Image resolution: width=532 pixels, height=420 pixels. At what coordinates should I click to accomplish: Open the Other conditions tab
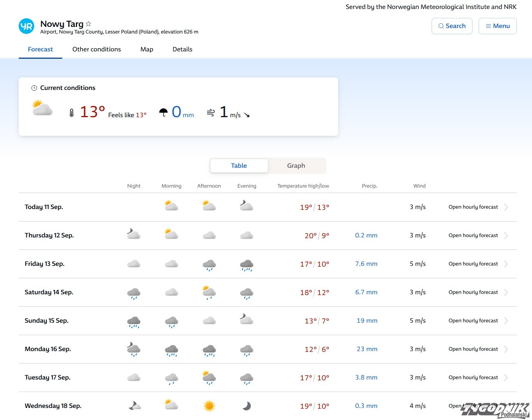pyautogui.click(x=97, y=49)
